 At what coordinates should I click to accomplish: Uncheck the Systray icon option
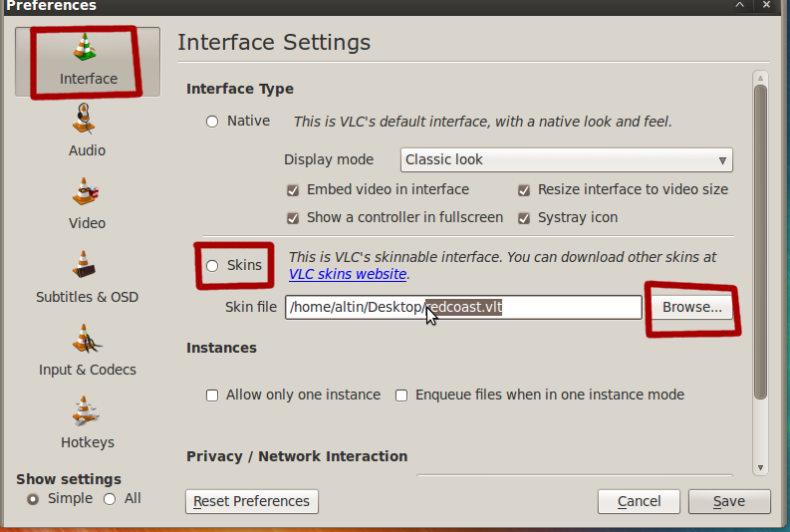tap(524, 217)
